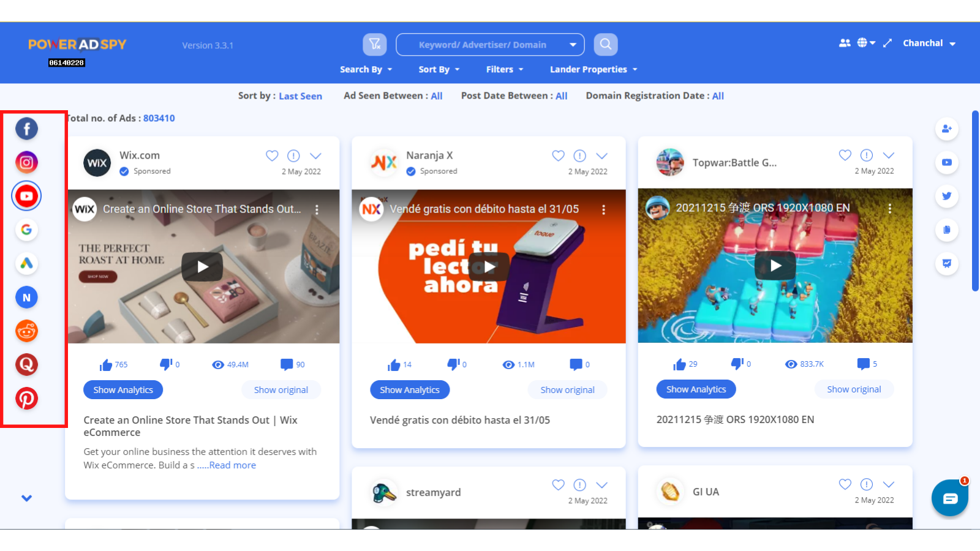Screen dimensions: 980x551
Task: Open the Lander Properties menu
Action: pyautogui.click(x=594, y=69)
